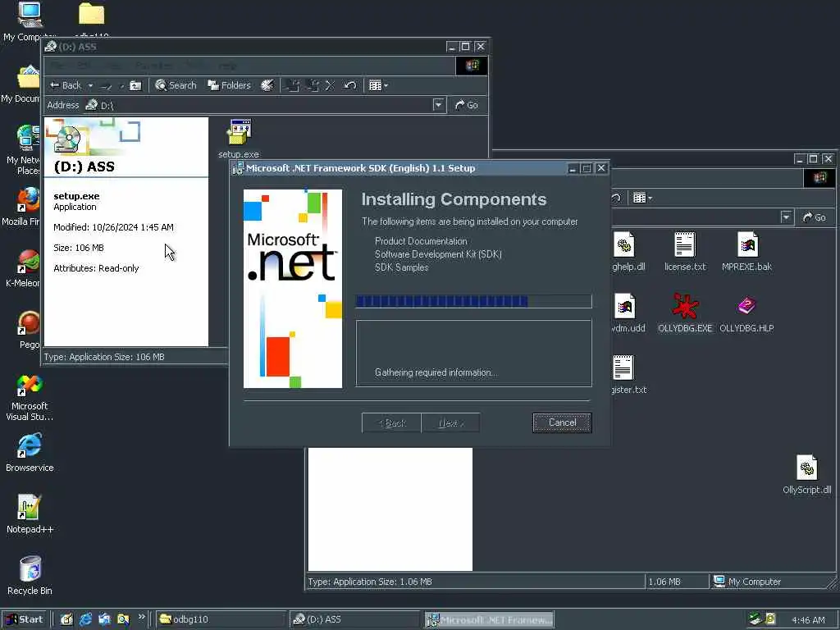Click Go button in D: ASS window
This screenshot has width=840, height=630.
click(x=466, y=105)
